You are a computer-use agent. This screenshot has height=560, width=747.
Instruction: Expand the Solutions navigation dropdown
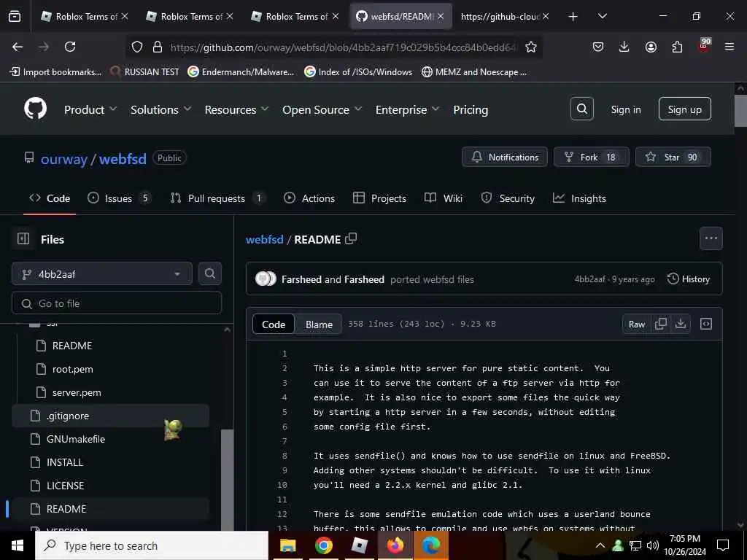[161, 109]
